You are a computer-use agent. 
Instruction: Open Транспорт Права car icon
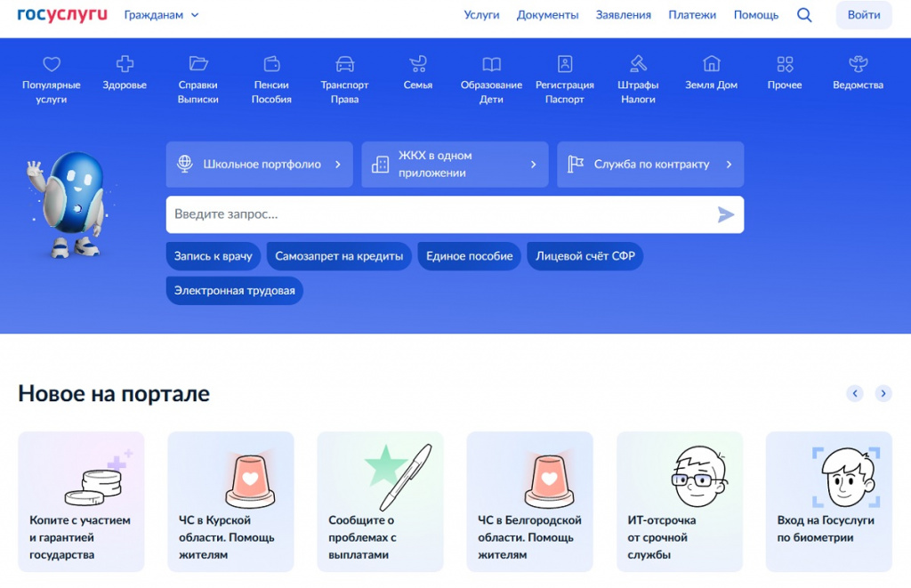pos(344,63)
